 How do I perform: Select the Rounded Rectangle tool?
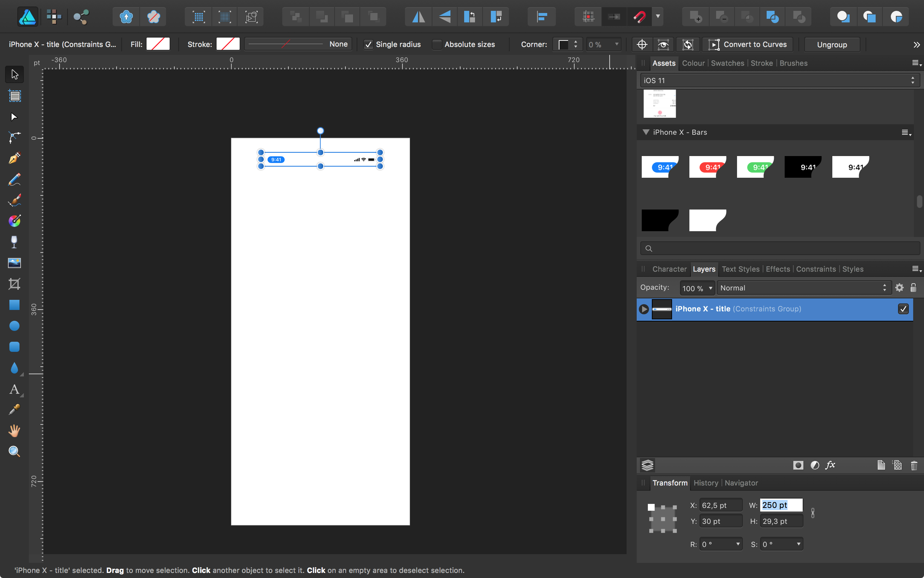click(x=14, y=347)
